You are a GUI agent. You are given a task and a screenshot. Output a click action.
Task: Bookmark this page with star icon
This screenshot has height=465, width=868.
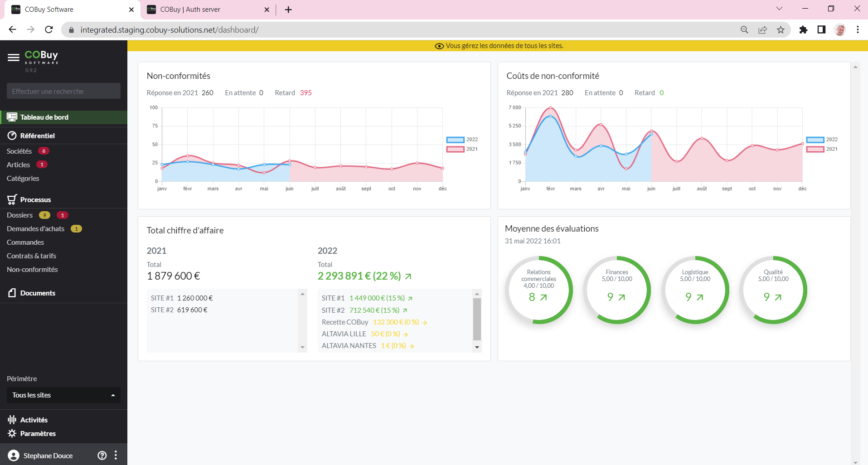(x=781, y=30)
